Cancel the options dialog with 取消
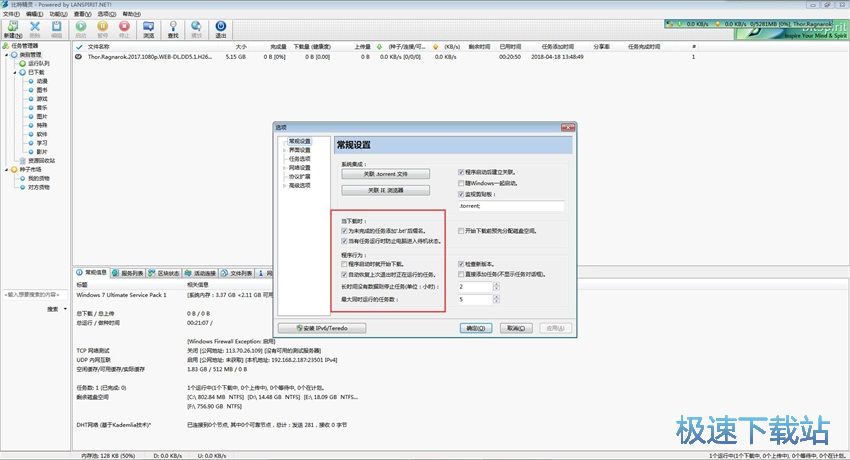Viewport: 850px width, 460px height. (516, 328)
